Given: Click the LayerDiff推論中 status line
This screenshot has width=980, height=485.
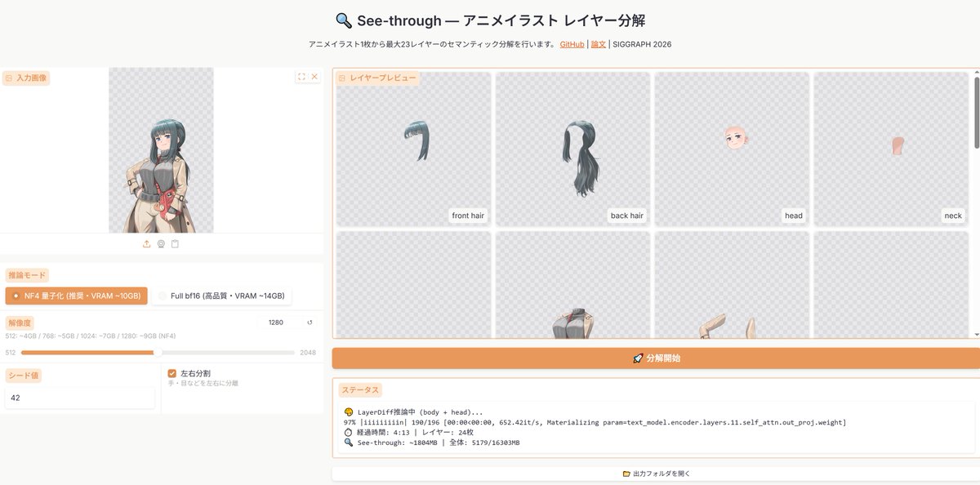Looking at the screenshot, I should (x=413, y=412).
